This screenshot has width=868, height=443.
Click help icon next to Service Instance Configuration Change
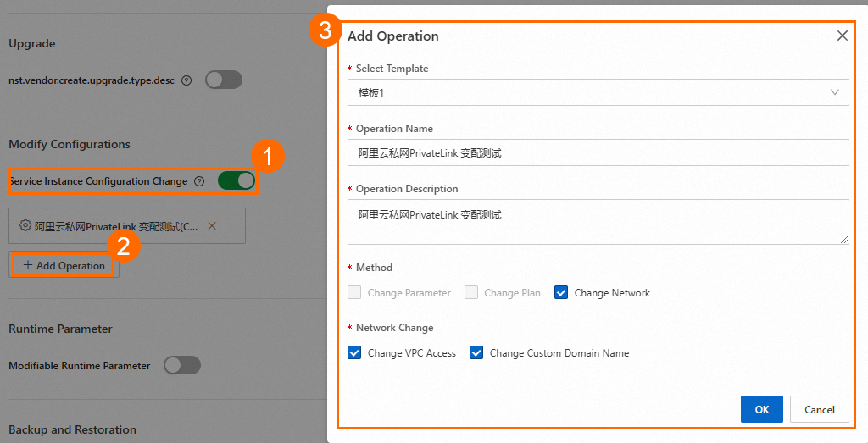(199, 181)
